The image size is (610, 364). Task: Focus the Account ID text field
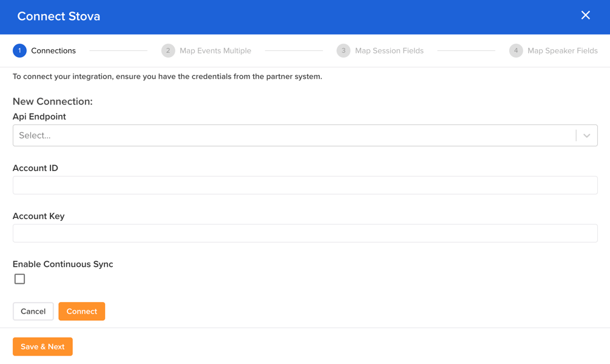(305, 186)
